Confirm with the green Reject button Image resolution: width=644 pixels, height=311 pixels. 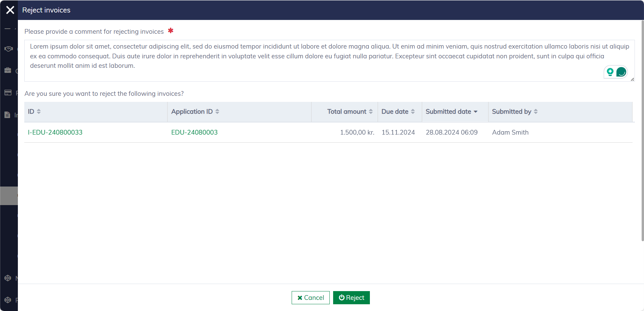click(351, 298)
